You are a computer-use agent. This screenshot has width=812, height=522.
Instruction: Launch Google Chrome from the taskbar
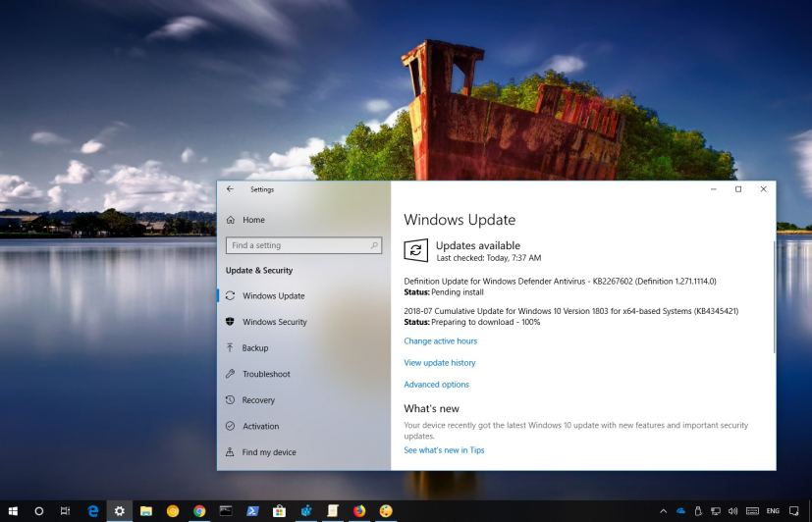click(x=199, y=511)
